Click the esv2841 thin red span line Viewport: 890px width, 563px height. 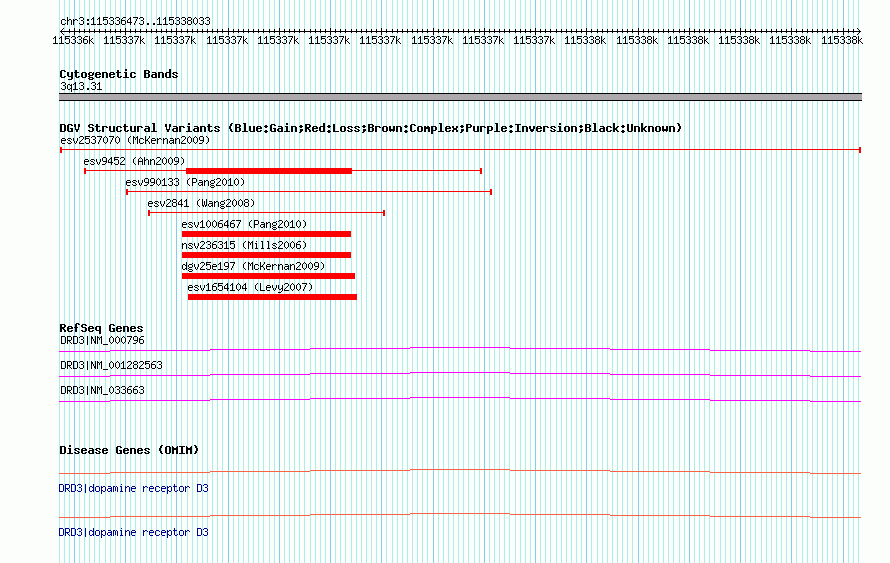point(267,213)
